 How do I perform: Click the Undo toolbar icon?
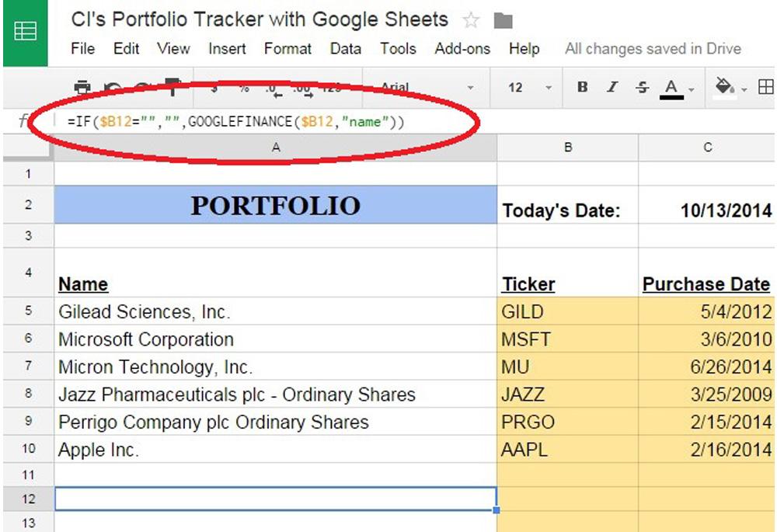point(113,89)
